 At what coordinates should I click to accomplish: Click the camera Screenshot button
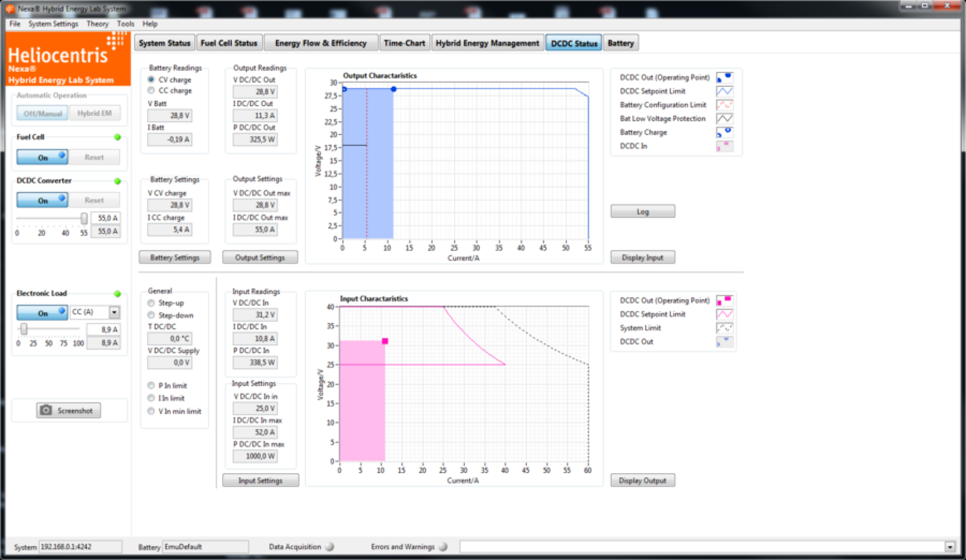tap(68, 410)
